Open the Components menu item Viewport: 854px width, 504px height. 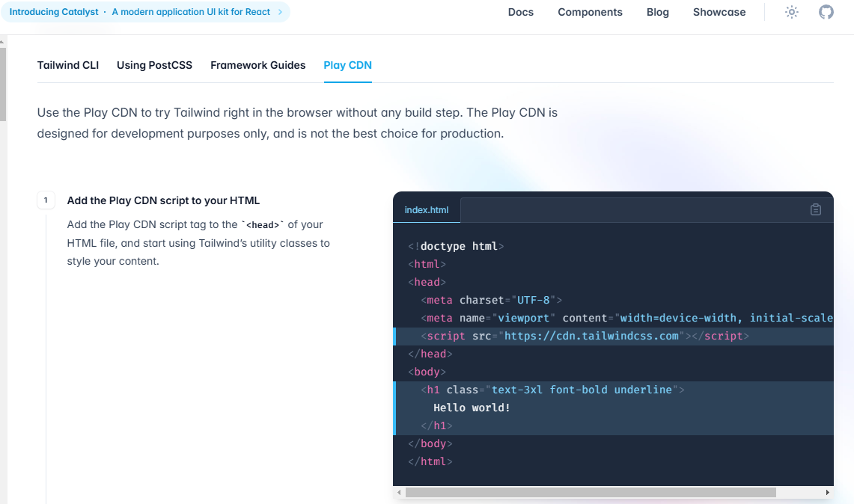(x=590, y=12)
